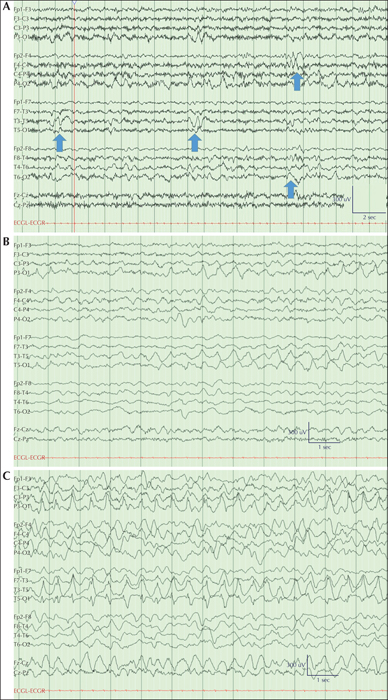
Task: Select the Fp2-F8 channel label in panel B
Action: (x=23, y=383)
